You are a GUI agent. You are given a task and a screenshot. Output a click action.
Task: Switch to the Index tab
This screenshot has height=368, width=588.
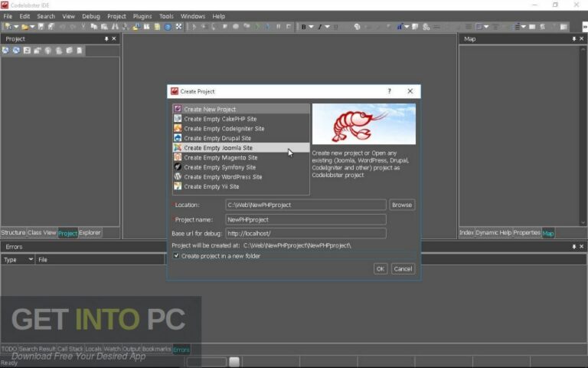pyautogui.click(x=466, y=233)
